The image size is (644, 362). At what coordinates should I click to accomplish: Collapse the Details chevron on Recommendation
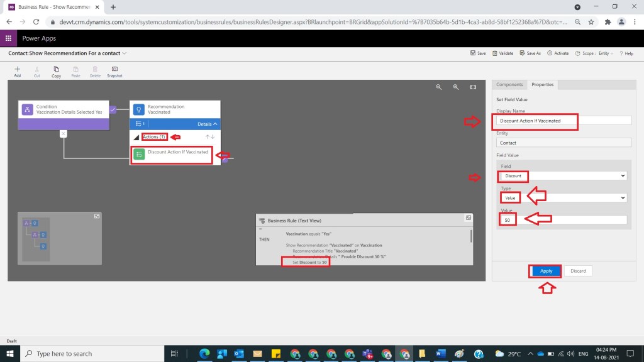tap(216, 124)
